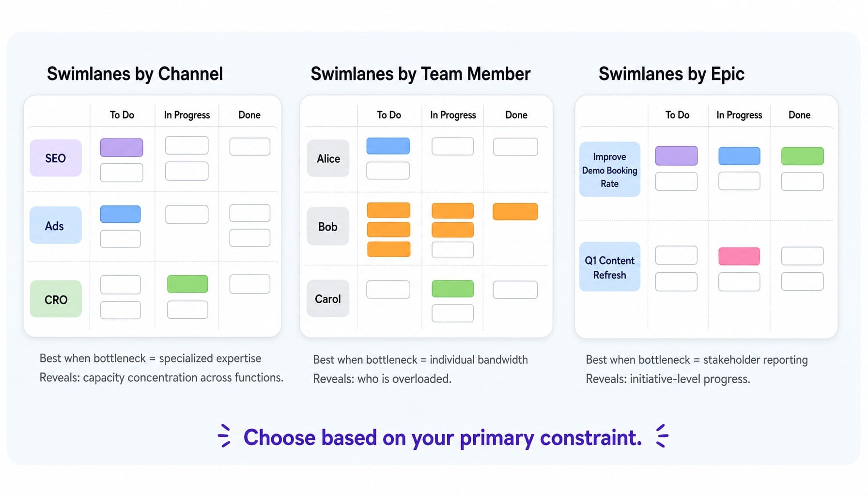The image size is (868, 496).
Task: Click Carol's empty Done card
Action: point(515,290)
